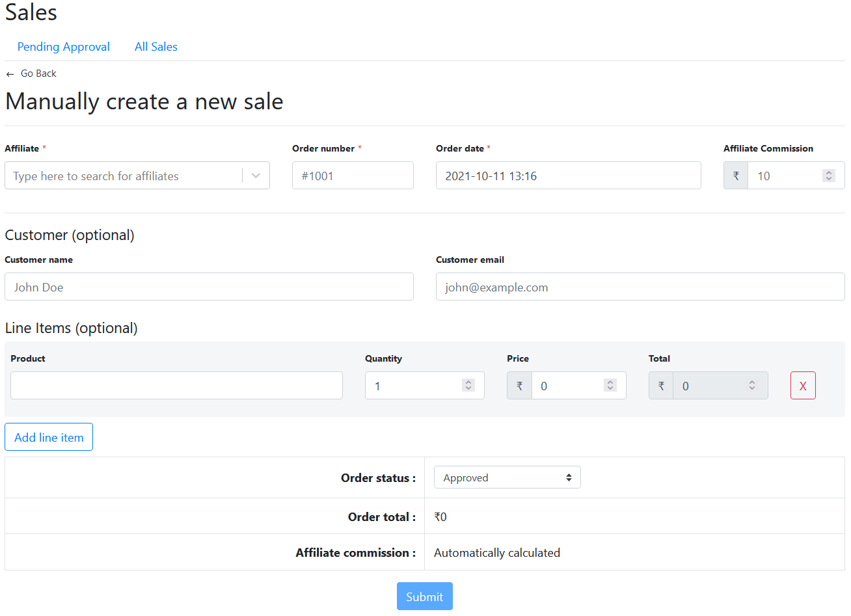Click the Add line item button
Viewport: 851px width, 616px height.
click(49, 437)
